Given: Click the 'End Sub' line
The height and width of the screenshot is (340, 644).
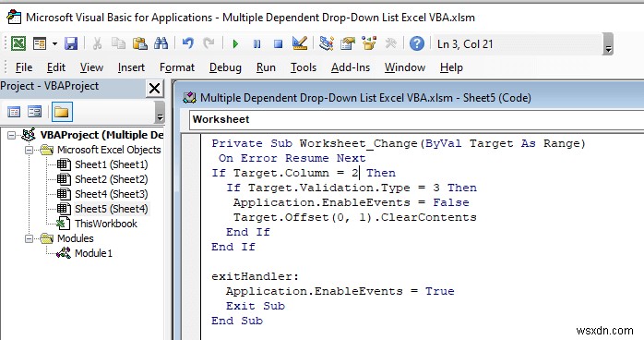Looking at the screenshot, I should 237,321.
